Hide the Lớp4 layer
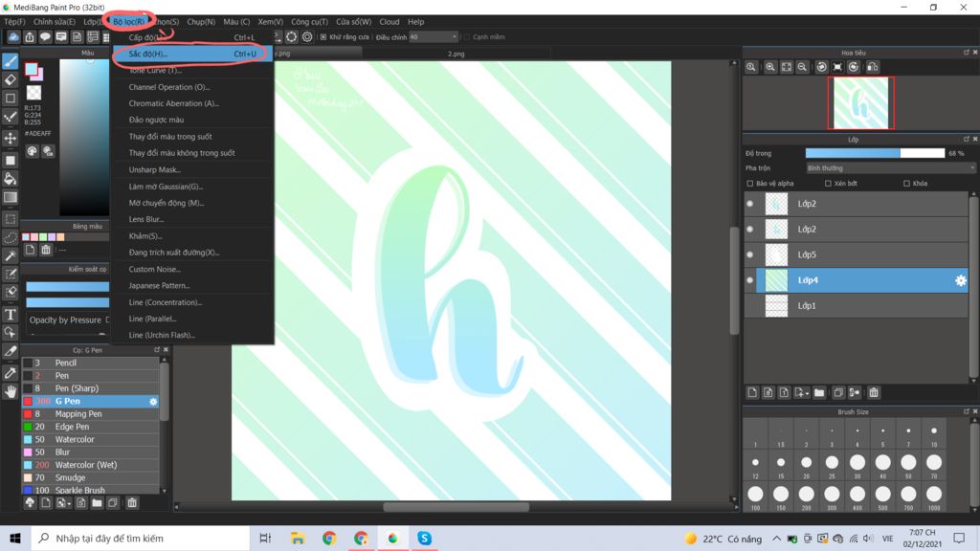The height and width of the screenshot is (551, 980). [750, 280]
